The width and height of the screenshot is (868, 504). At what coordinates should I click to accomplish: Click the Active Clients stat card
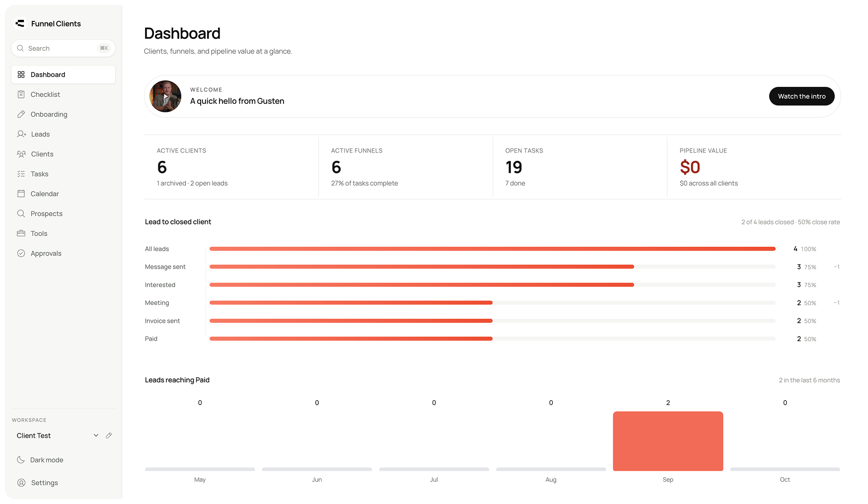click(x=231, y=167)
